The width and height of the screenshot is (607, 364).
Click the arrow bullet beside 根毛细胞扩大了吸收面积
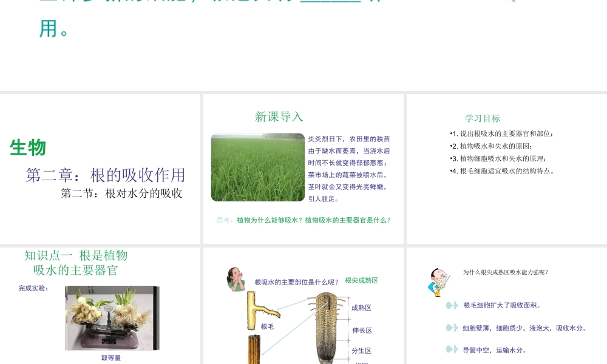point(452,306)
